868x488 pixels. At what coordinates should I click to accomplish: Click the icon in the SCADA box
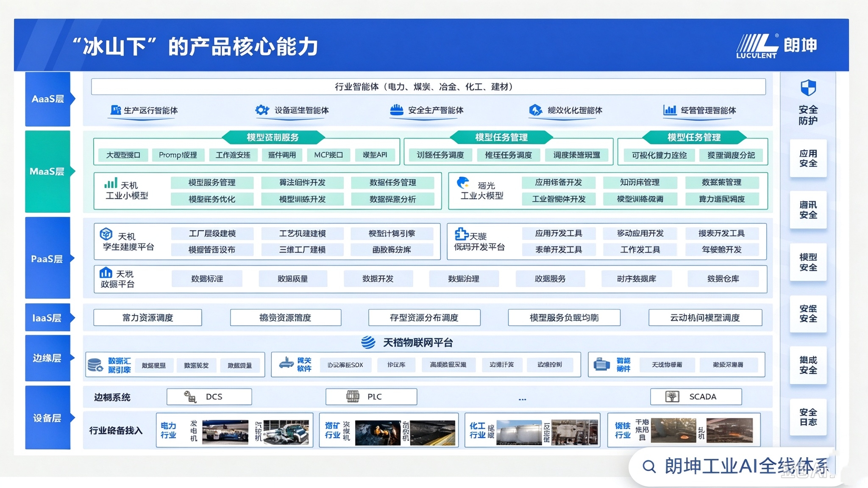pos(672,396)
